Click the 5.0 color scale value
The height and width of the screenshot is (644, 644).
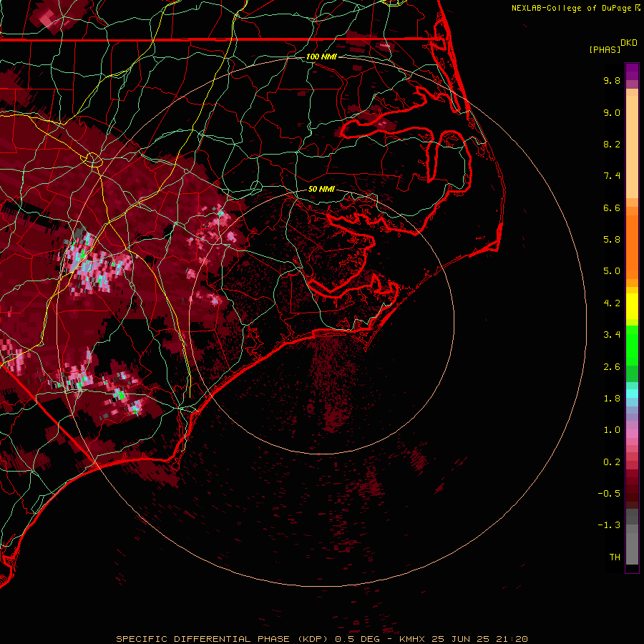pyautogui.click(x=612, y=271)
